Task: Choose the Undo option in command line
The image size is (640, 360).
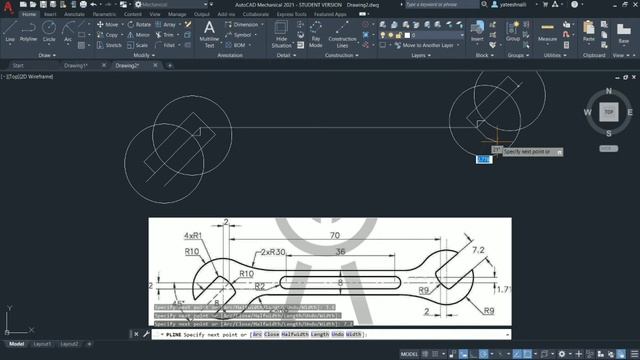Action: 337,334
